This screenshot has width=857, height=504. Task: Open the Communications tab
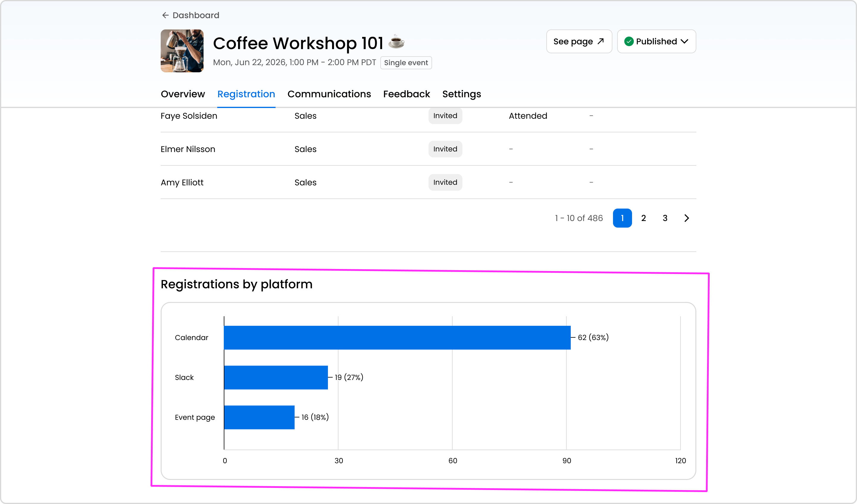pyautogui.click(x=329, y=94)
